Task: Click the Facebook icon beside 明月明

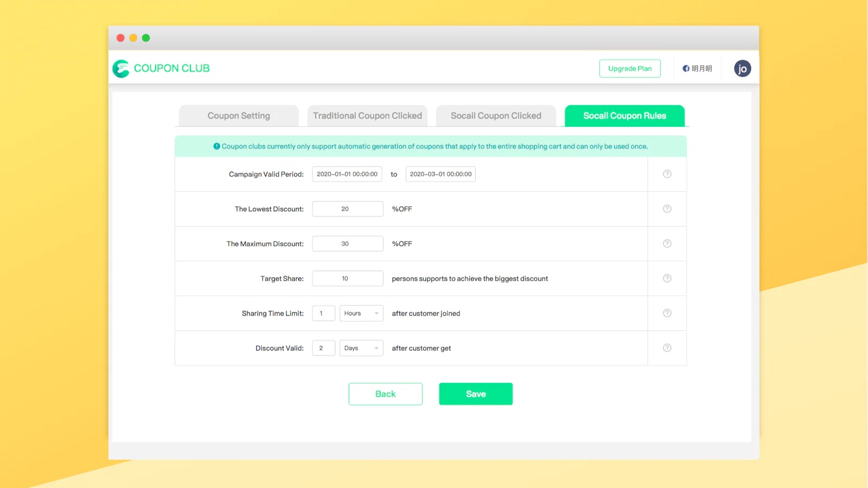Action: (x=686, y=68)
